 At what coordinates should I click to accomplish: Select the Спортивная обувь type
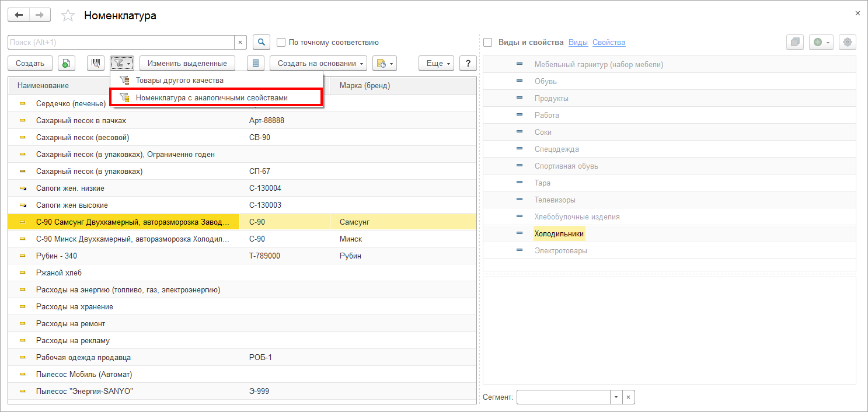[x=566, y=166]
